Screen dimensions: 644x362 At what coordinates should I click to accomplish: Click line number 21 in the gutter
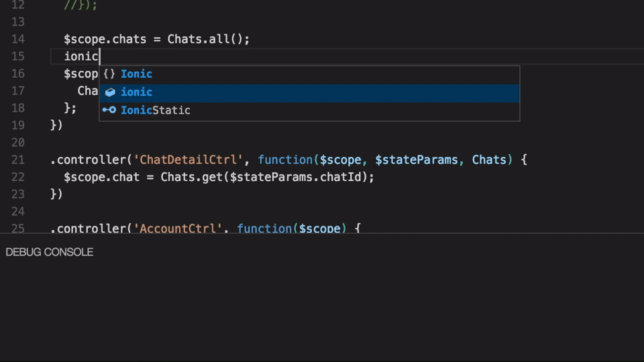(18, 160)
